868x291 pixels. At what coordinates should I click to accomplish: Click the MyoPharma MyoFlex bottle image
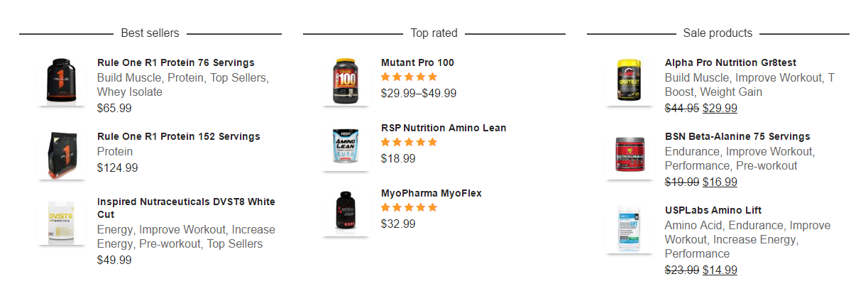346,212
